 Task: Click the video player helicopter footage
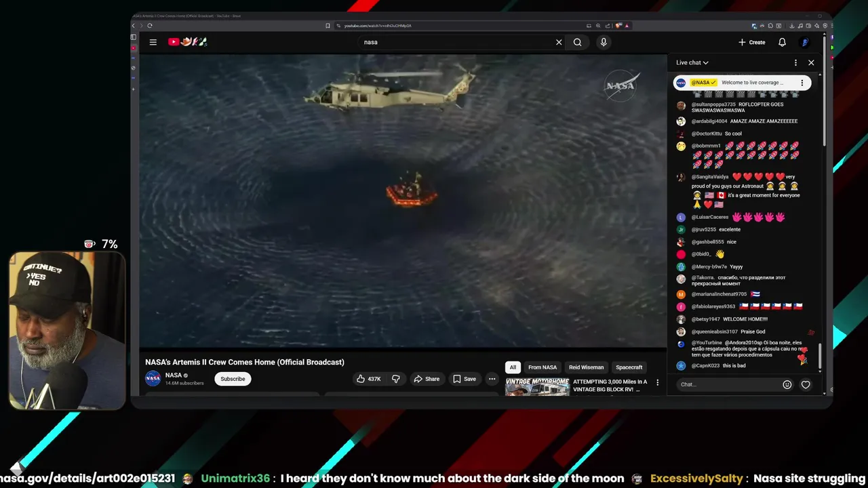pos(403,201)
